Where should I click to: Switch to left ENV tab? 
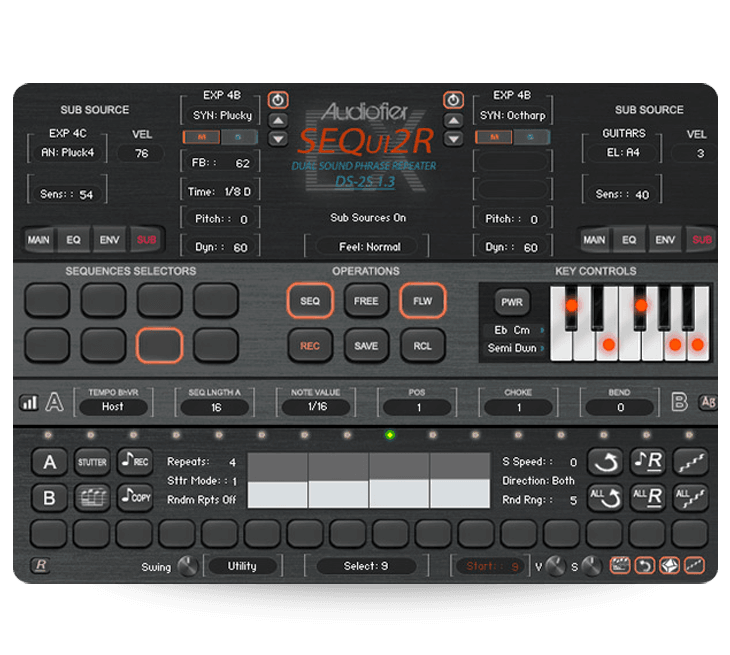click(x=109, y=240)
